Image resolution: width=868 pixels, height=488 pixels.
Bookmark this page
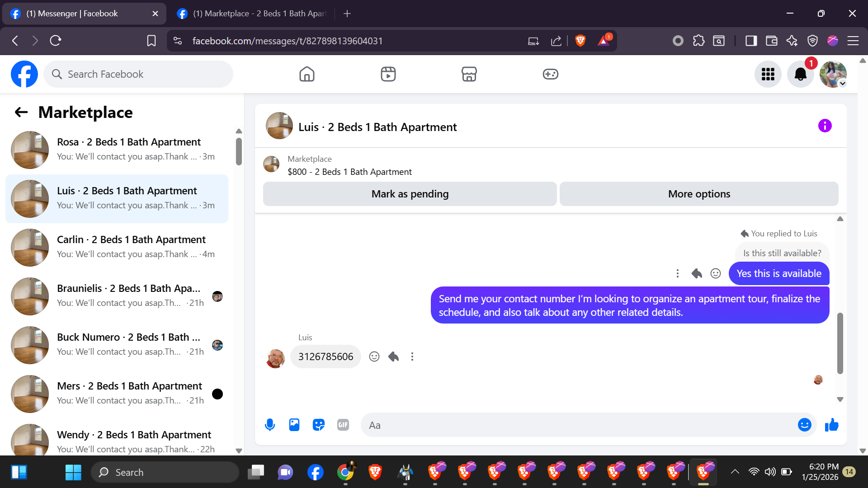point(151,41)
